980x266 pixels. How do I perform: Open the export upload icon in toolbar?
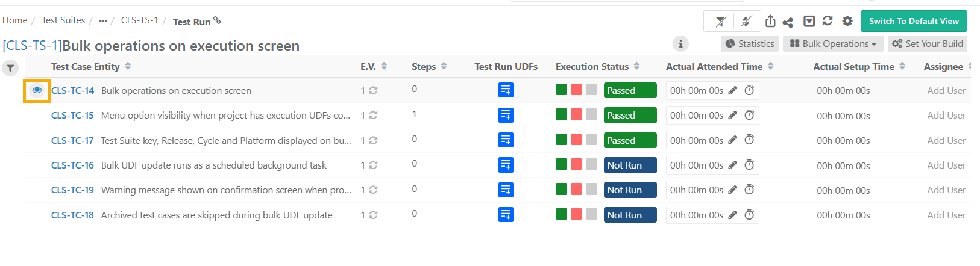tap(770, 21)
